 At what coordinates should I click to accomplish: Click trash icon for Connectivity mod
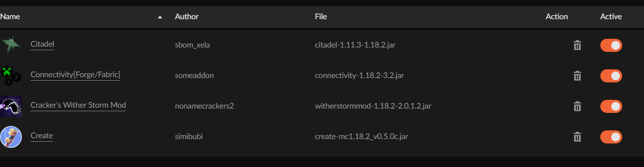pyautogui.click(x=577, y=76)
